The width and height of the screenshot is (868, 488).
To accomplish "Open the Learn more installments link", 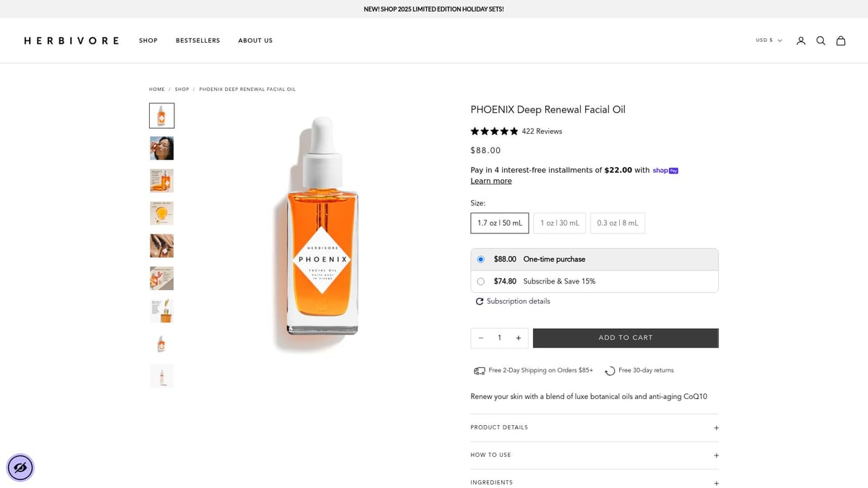I will coord(490,181).
